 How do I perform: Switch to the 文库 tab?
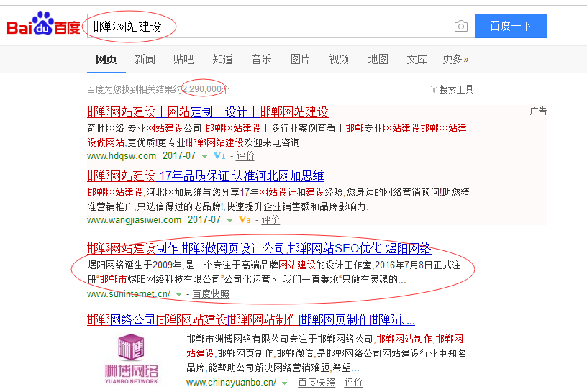coord(417,59)
